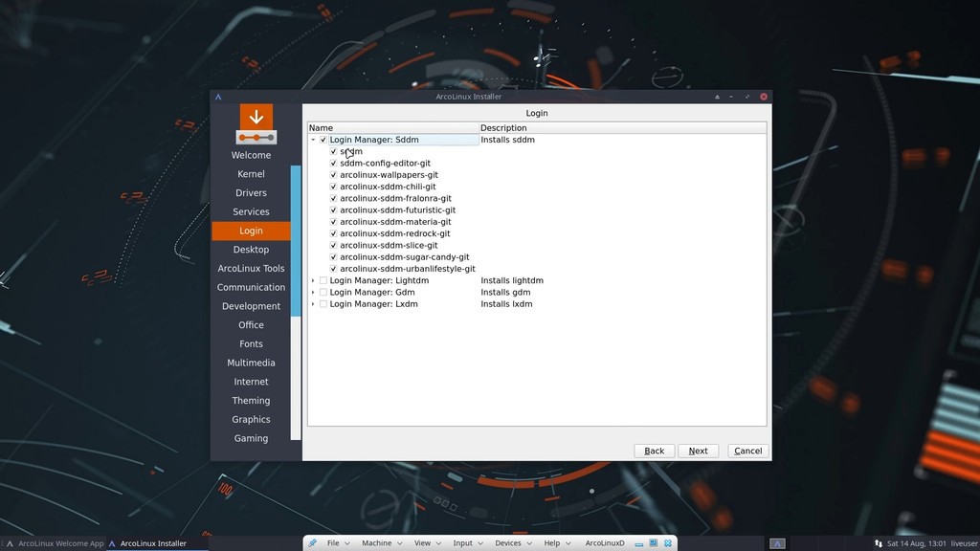The height and width of the screenshot is (551, 980).
Task: Go to the Gaming step in sidebar
Action: click(x=252, y=438)
